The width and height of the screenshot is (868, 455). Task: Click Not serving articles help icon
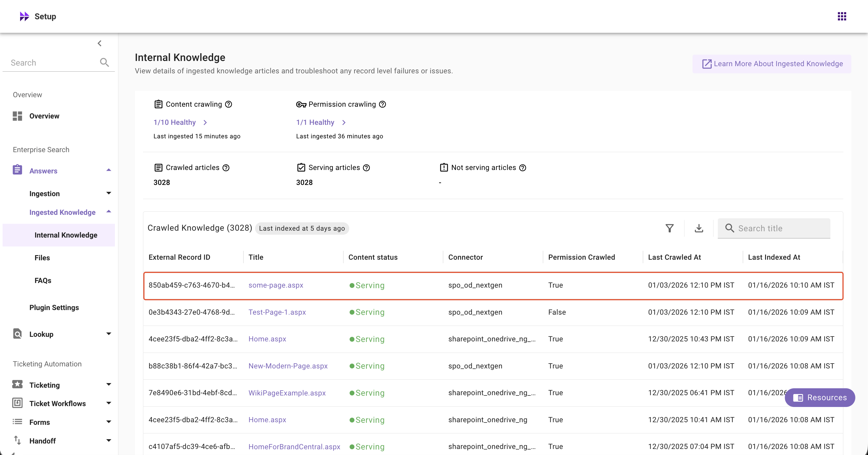pos(522,168)
